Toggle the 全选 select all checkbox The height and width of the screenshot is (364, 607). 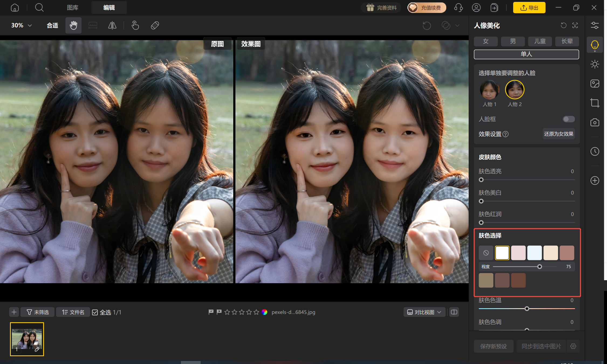(x=95, y=312)
